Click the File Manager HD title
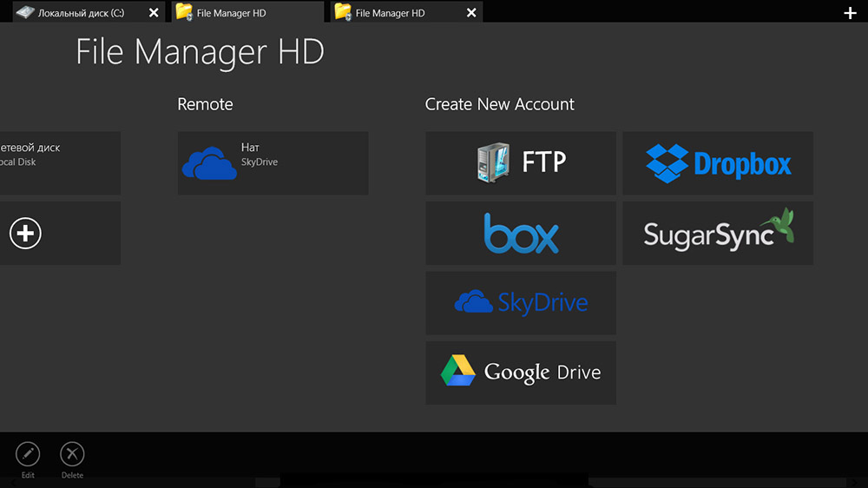Screen dimensions: 868x488 tap(200, 52)
